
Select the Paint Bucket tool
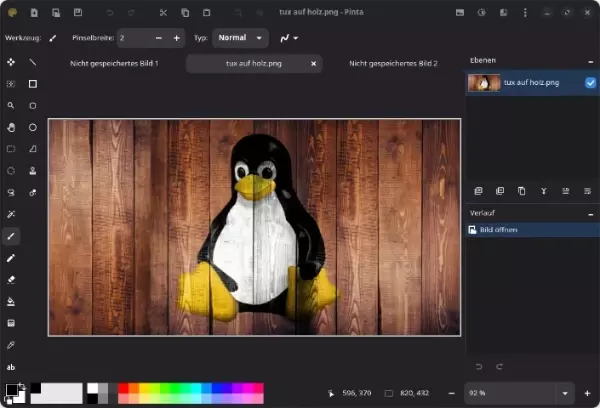[x=11, y=302]
